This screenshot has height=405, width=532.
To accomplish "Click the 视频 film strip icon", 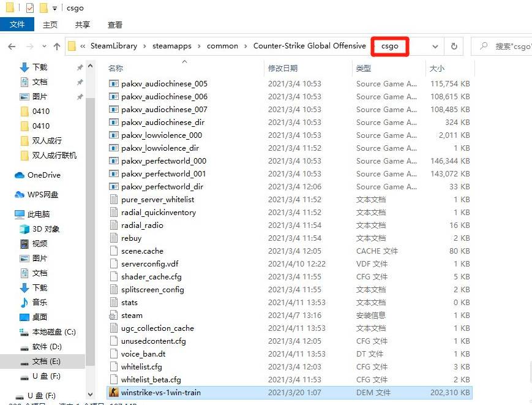I will 24,244.
